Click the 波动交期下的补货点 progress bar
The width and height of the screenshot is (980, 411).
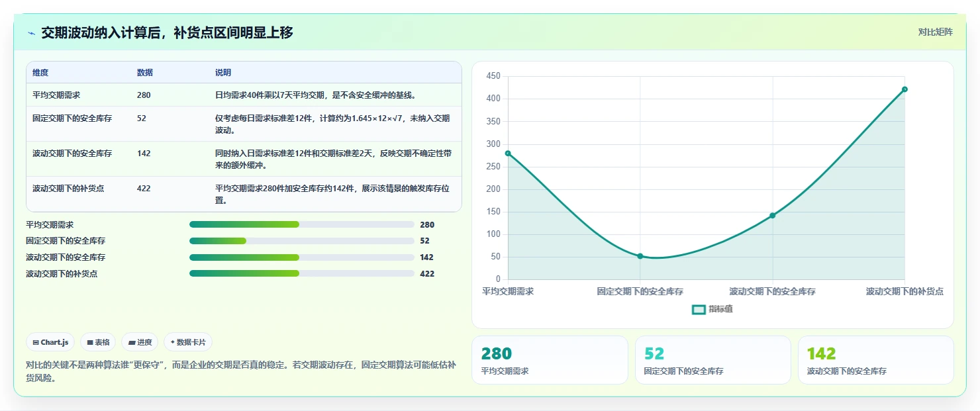(x=301, y=273)
